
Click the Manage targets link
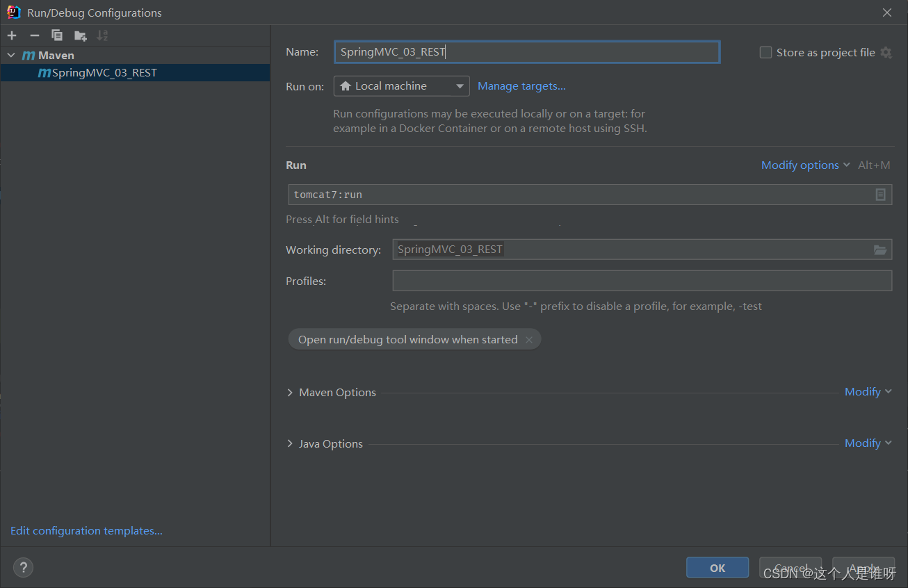click(521, 86)
